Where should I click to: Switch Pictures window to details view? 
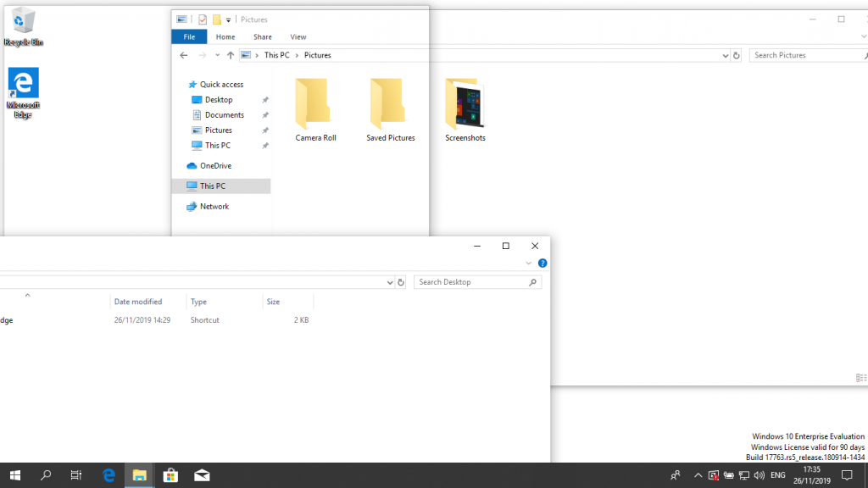860,378
